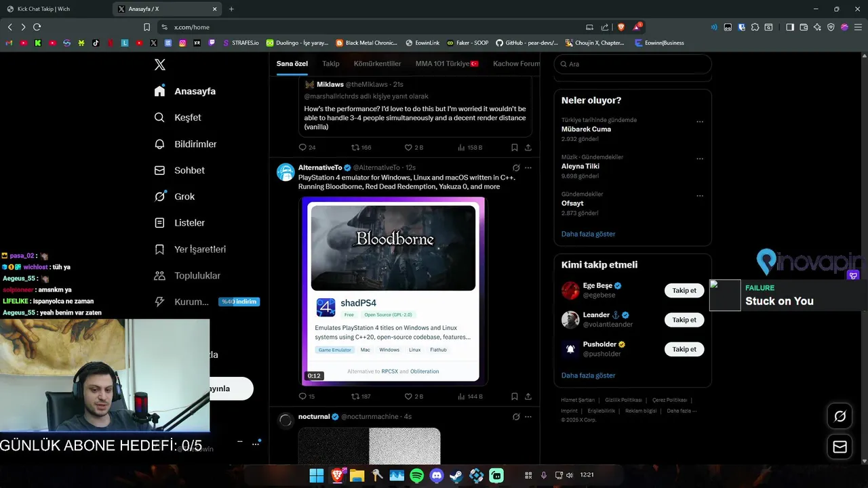Open Brave main hamburger menu

857,27
